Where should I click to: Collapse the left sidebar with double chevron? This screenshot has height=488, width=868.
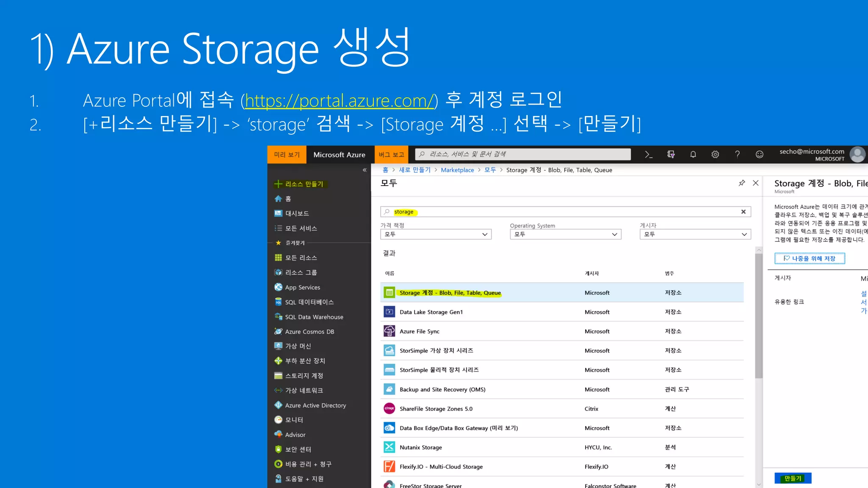click(x=364, y=170)
